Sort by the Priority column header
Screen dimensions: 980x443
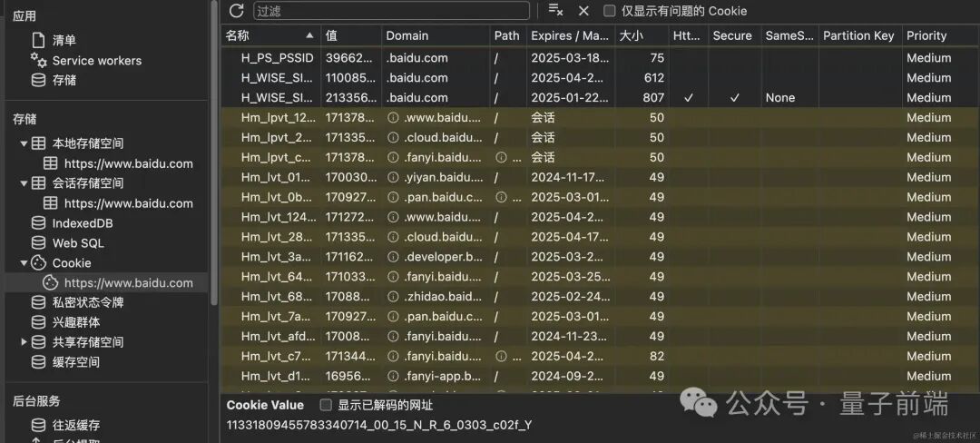click(x=941, y=35)
